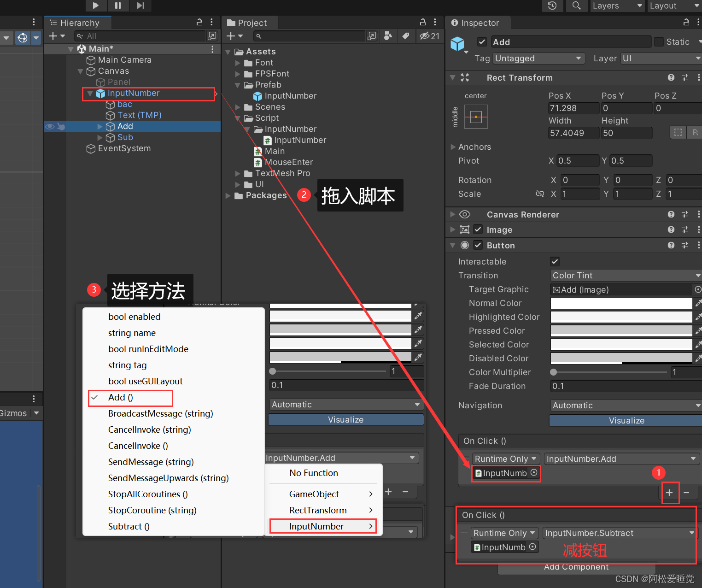The height and width of the screenshot is (588, 702).
Task: Expand the Font folder in Project
Action: (238, 63)
